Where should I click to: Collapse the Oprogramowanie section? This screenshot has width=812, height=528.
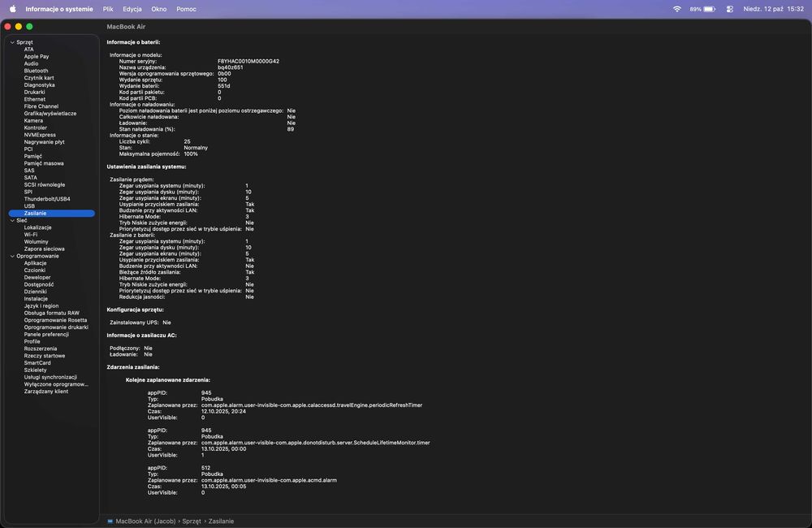pyautogui.click(x=12, y=256)
